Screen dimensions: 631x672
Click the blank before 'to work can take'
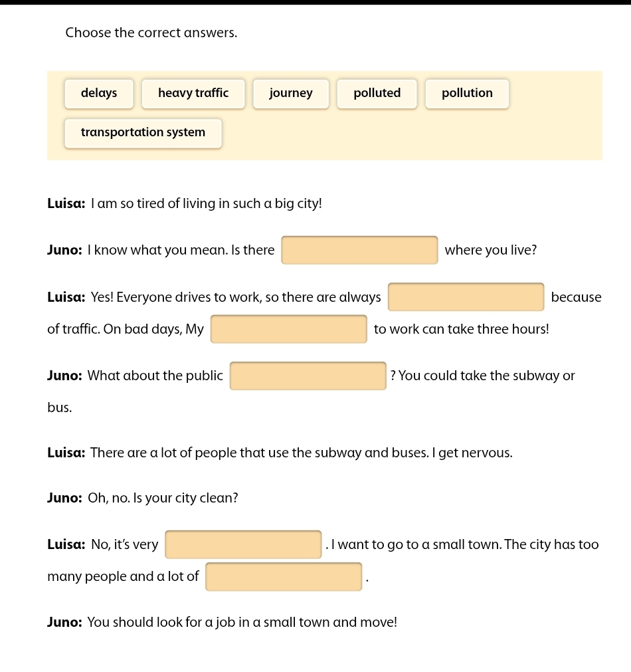288,330
